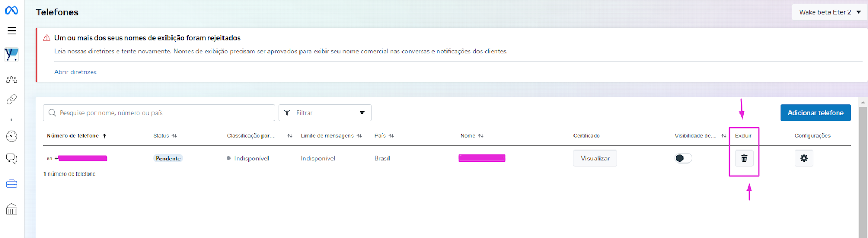The height and width of the screenshot is (238, 868).
Task: Click Visualizar certificate button
Action: [595, 158]
